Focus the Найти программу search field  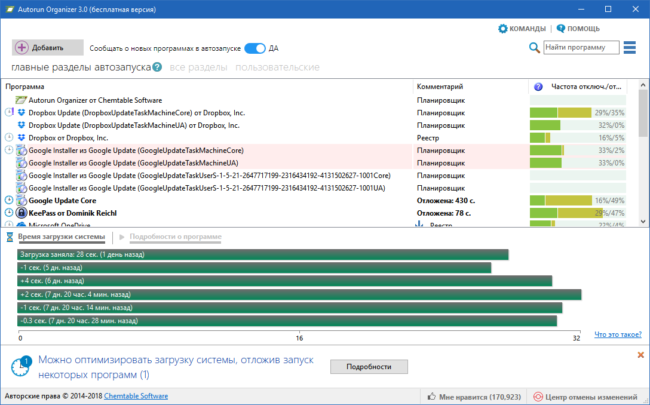(x=581, y=47)
